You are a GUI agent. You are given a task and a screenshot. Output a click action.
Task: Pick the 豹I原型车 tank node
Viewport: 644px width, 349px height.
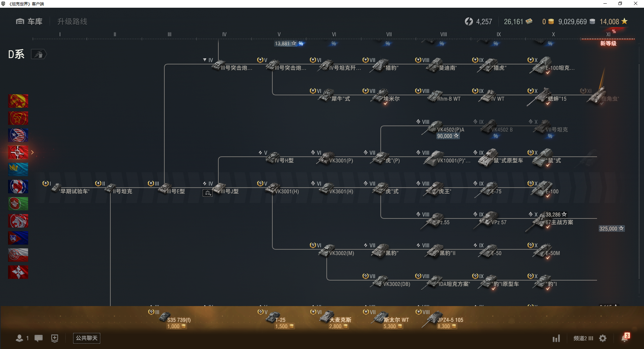point(495,281)
